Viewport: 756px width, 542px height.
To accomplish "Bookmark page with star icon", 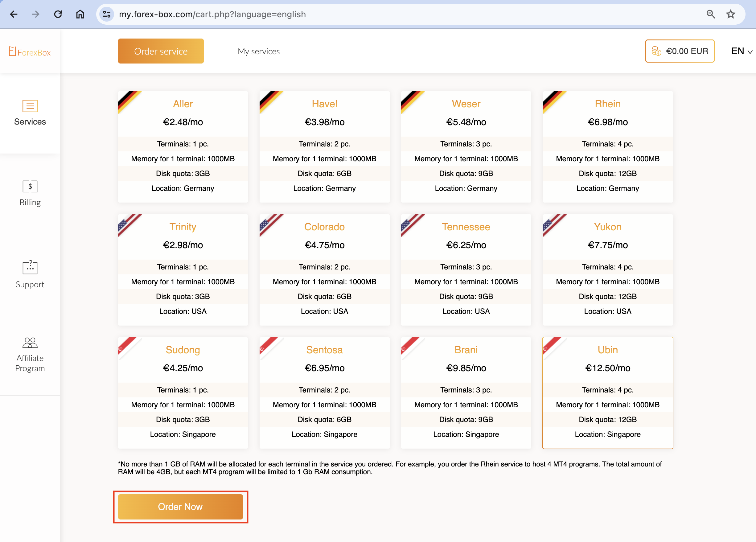I will coord(730,14).
